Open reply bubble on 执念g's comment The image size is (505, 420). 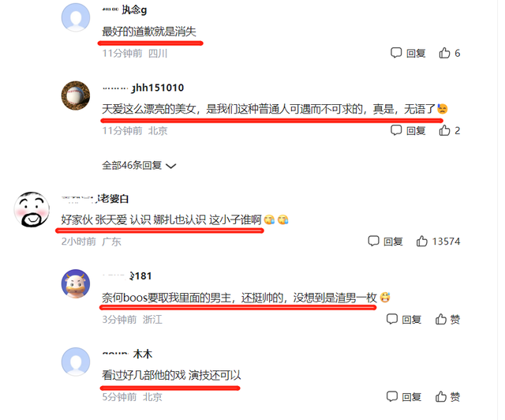click(408, 53)
